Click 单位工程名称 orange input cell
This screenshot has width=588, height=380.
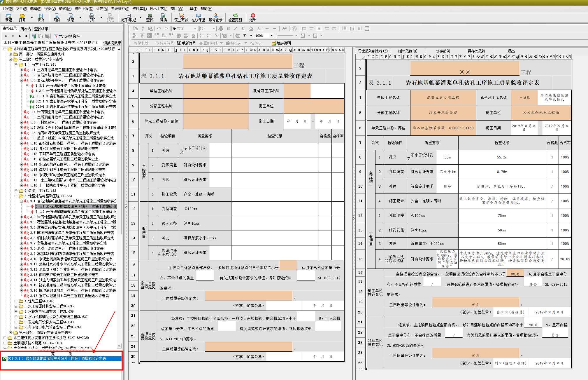pos(216,91)
